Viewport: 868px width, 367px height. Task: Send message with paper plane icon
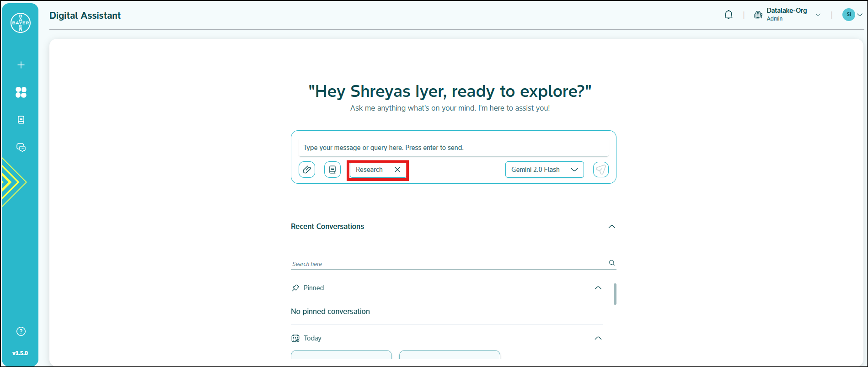(600, 170)
